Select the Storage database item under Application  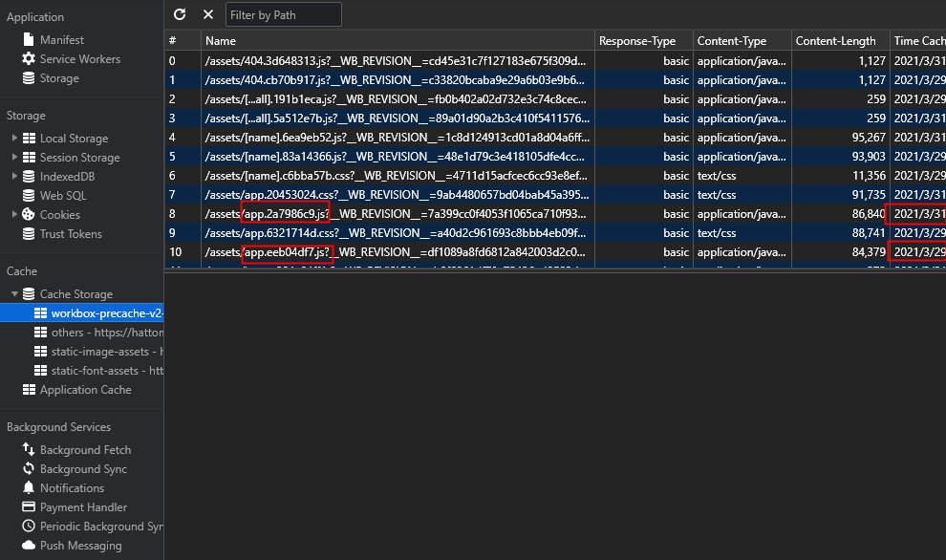coord(58,78)
